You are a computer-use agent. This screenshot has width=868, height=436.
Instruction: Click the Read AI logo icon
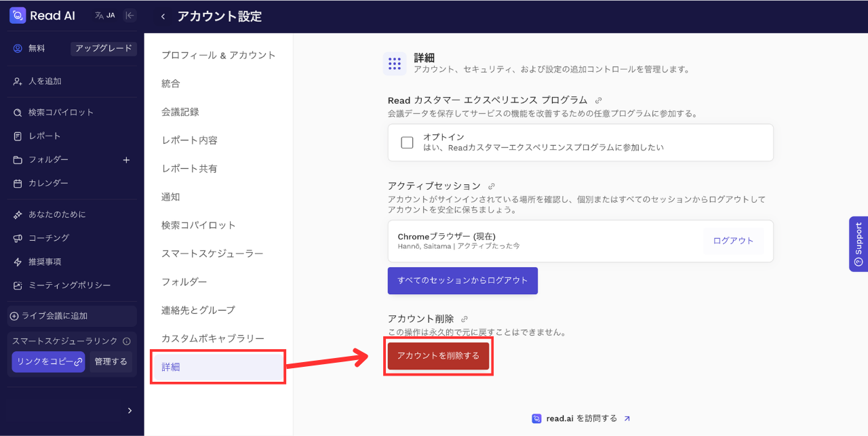coord(18,16)
